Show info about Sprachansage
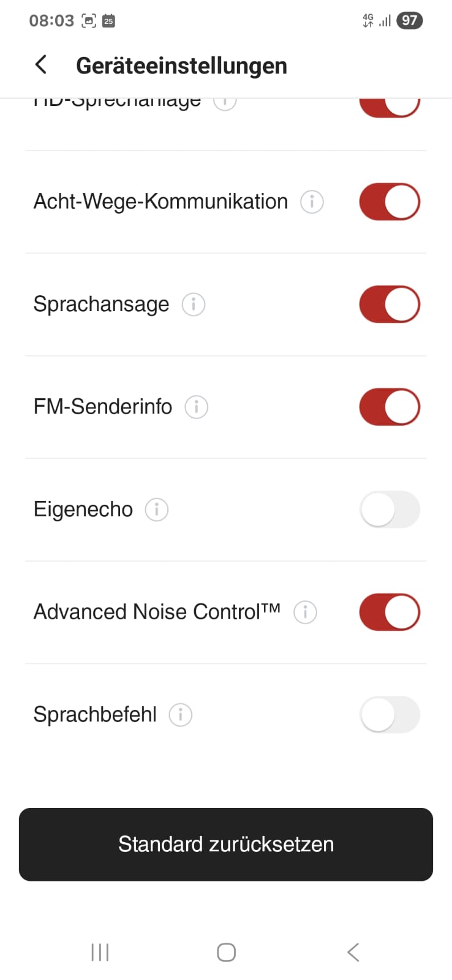452x980 pixels. [193, 304]
